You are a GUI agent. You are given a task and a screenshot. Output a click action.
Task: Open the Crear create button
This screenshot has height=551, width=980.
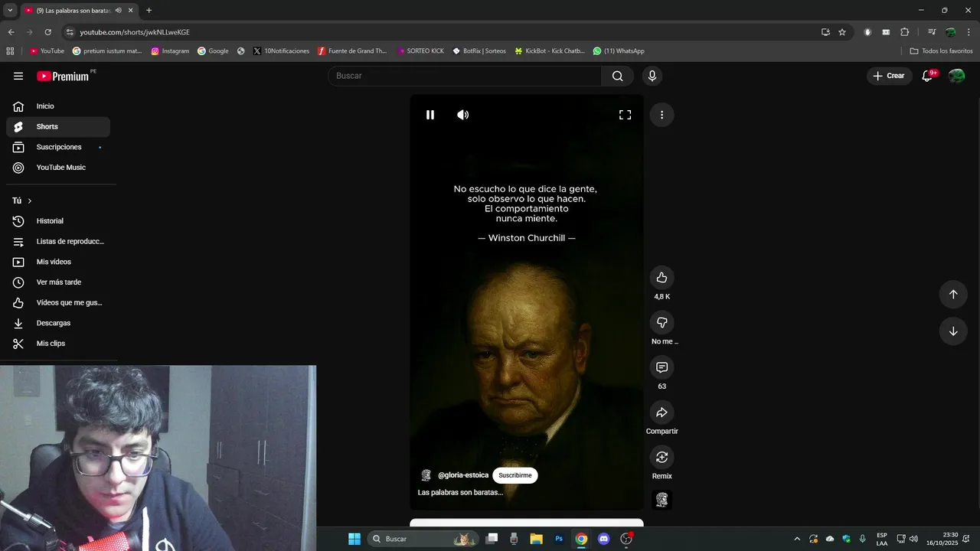pos(889,76)
